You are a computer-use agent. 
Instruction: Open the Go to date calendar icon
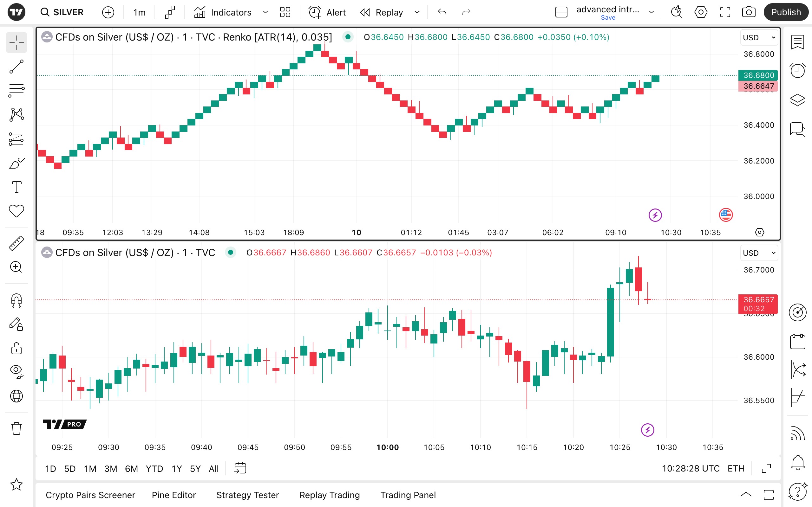click(240, 468)
